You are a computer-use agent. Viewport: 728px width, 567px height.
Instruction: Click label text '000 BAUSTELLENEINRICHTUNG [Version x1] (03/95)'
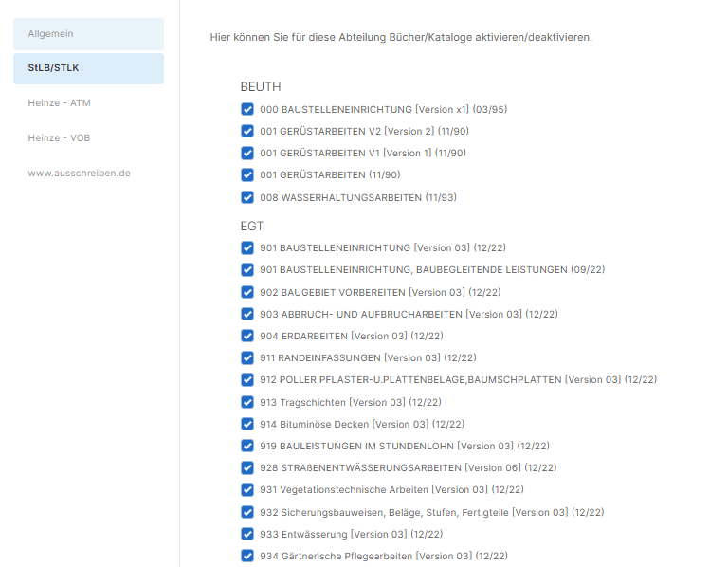[384, 110]
